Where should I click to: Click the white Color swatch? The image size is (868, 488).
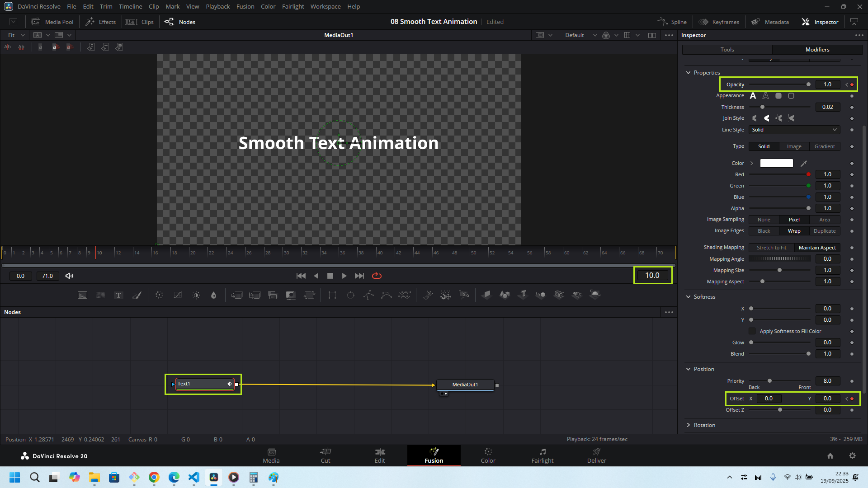776,163
